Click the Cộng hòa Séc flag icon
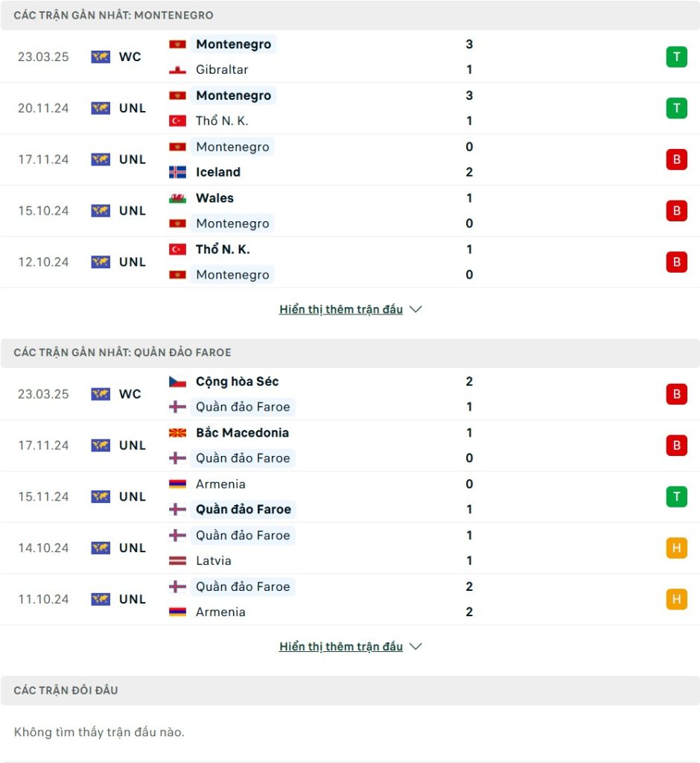The image size is (700, 763). tap(177, 381)
